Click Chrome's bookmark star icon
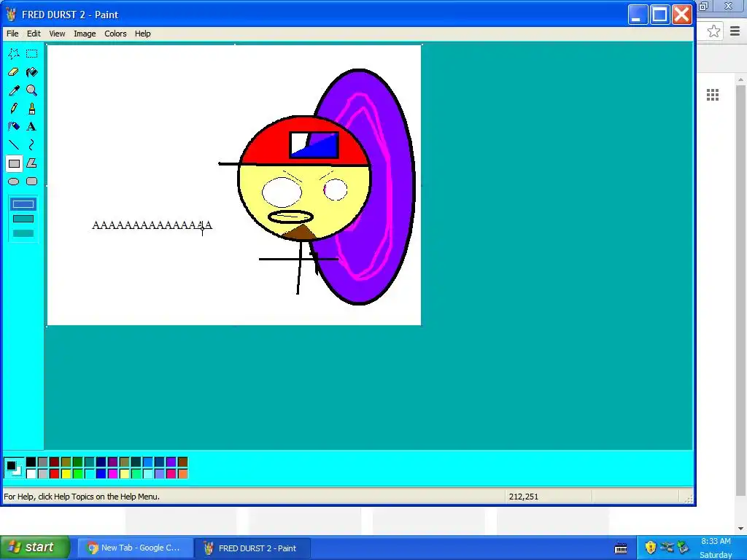The width and height of the screenshot is (747, 560). coord(713,31)
